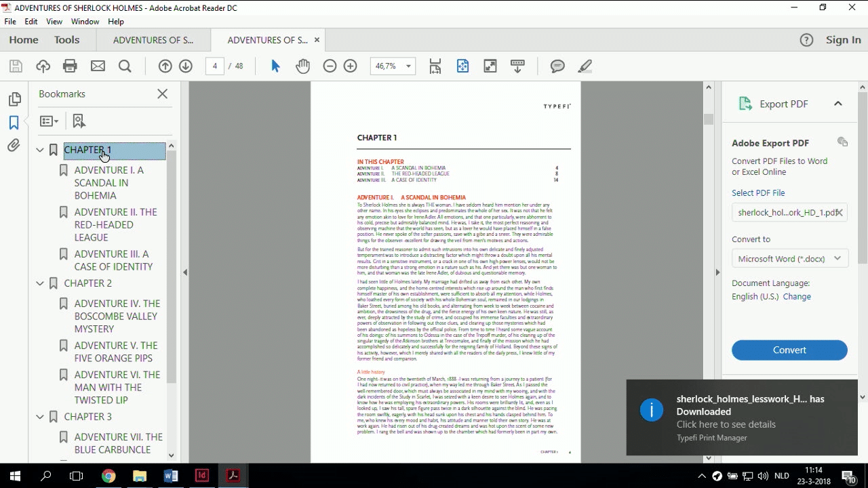
Task: Click the upload to cloud icon
Action: tap(43, 66)
